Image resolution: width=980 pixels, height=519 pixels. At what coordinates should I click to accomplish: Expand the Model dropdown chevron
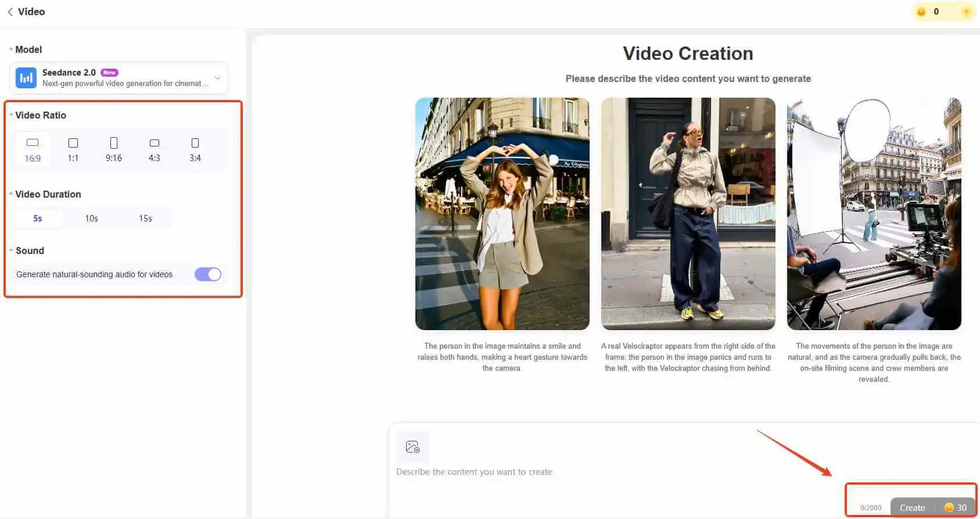[218, 78]
